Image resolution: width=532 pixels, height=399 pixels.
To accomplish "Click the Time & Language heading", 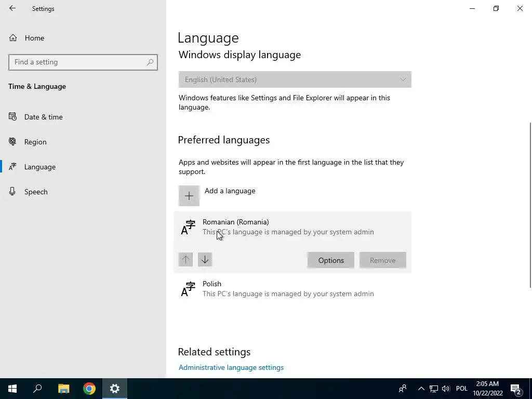I will tap(37, 87).
